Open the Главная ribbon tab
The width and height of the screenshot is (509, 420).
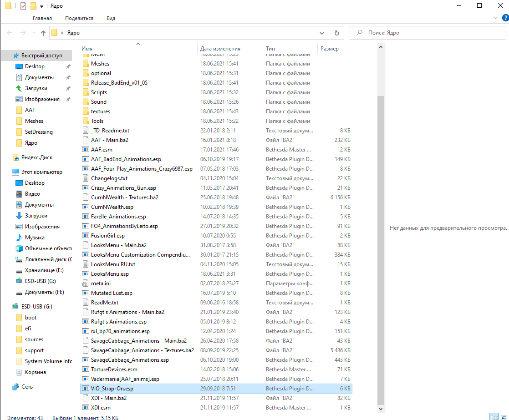42,18
